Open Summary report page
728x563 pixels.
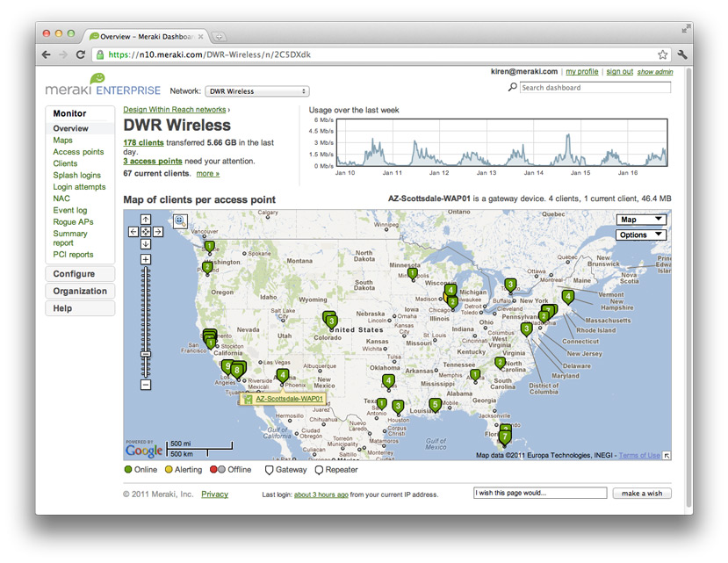[70, 238]
